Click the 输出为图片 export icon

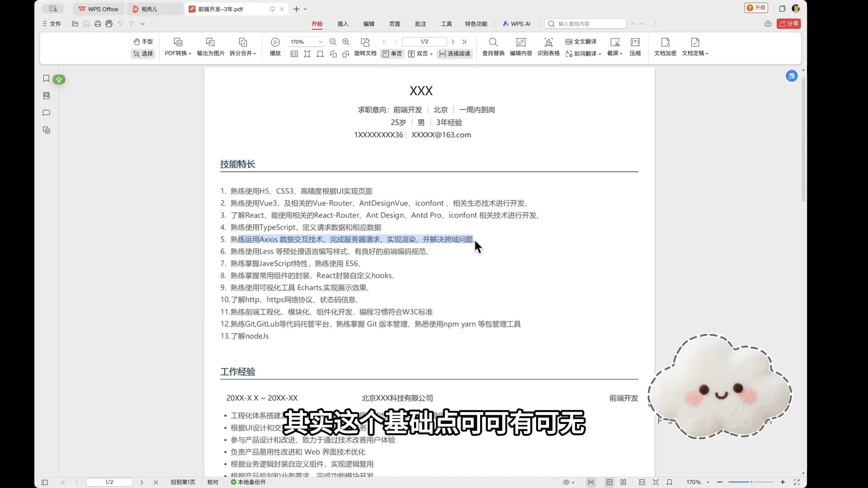coord(211,47)
